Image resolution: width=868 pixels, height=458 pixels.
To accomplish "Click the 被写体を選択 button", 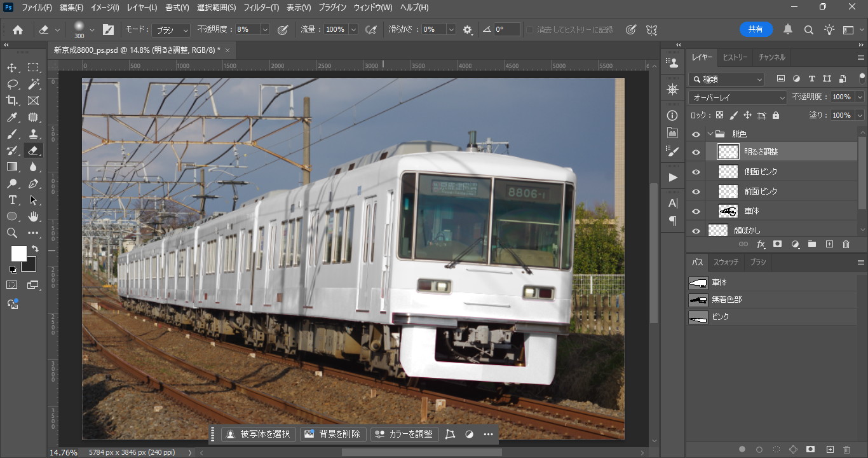I will click(258, 434).
